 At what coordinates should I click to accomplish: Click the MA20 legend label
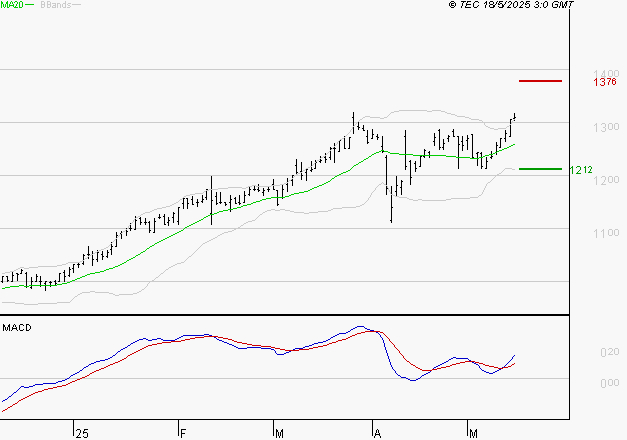tap(12, 4)
